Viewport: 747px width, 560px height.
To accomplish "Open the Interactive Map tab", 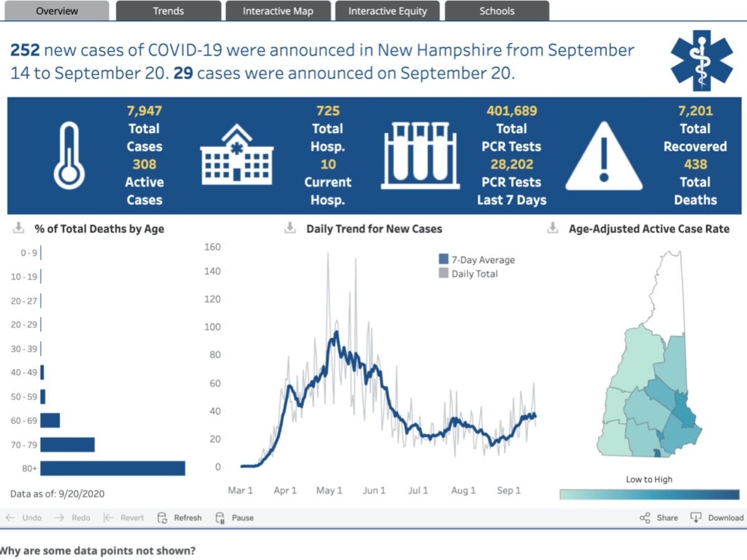I will click(277, 11).
